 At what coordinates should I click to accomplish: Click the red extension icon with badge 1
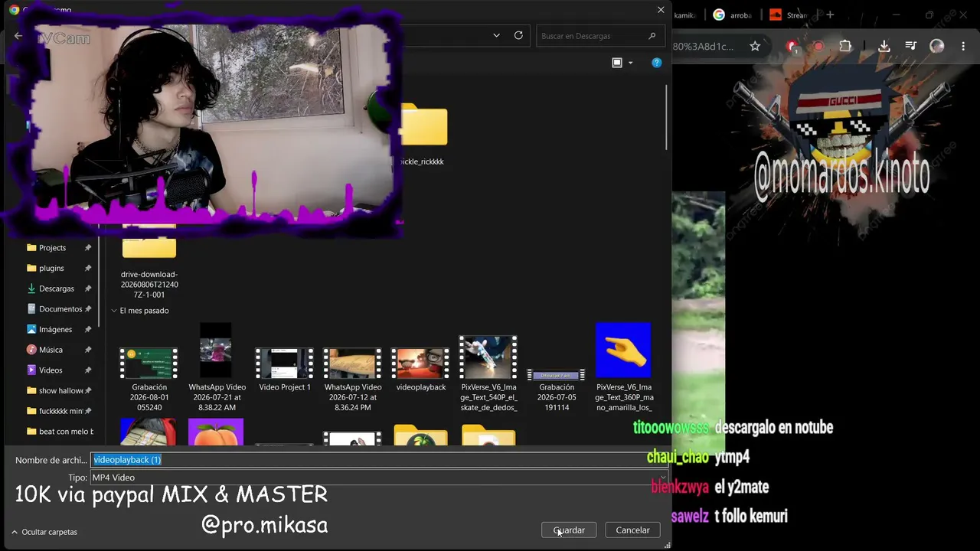pyautogui.click(x=792, y=47)
